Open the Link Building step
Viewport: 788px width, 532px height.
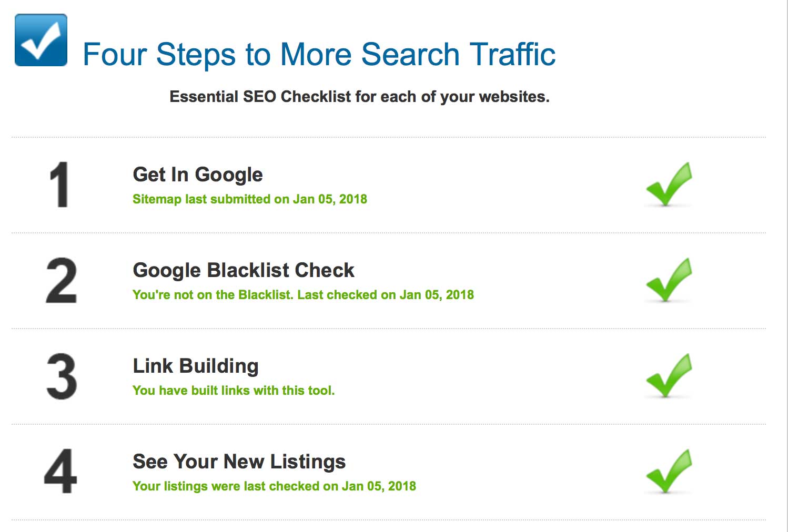tap(196, 366)
